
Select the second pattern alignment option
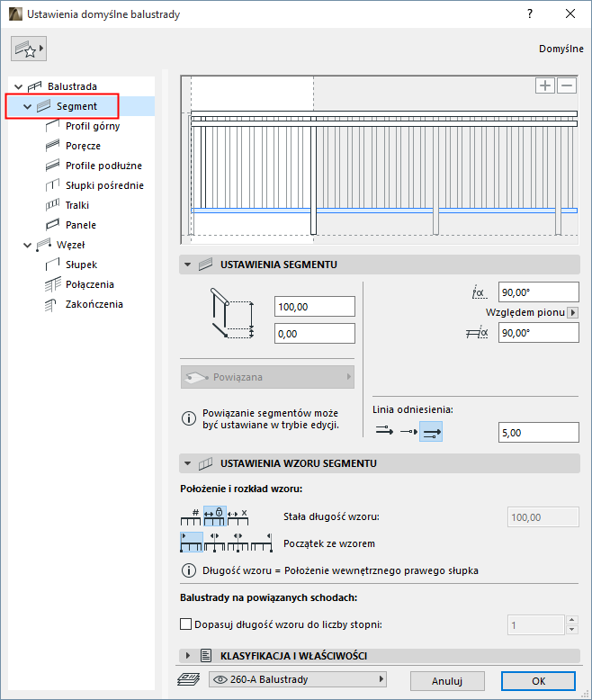pos(215,543)
